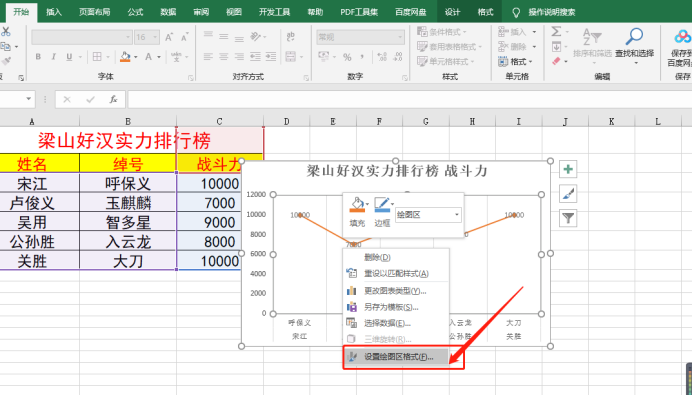This screenshot has width=693, height=395.
Task: Switch to the 格式 (Format) chart tab
Action: click(485, 12)
